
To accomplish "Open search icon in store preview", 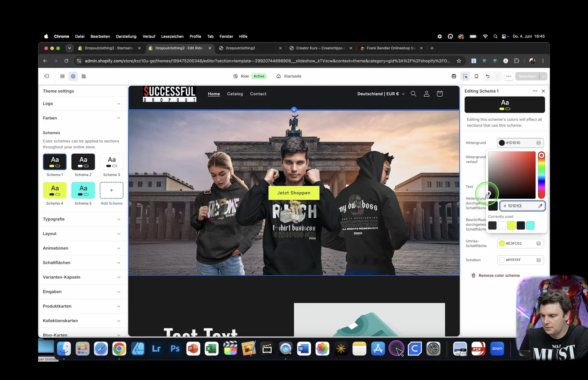I will (413, 94).
